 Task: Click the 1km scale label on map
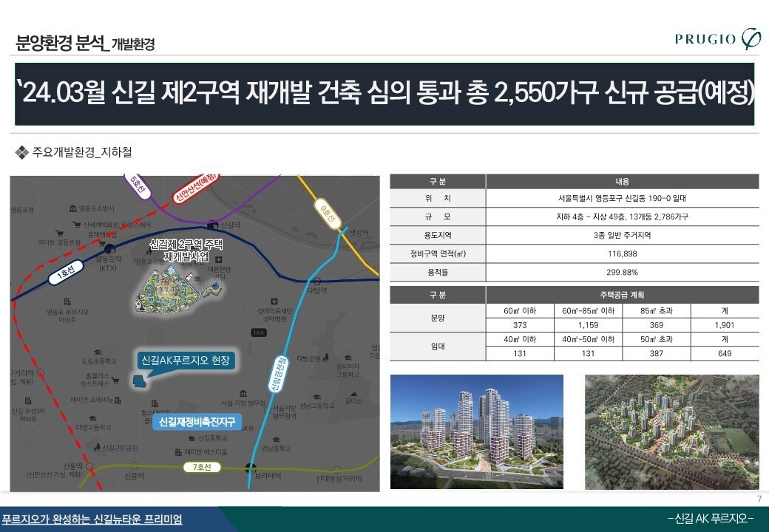click(x=258, y=332)
